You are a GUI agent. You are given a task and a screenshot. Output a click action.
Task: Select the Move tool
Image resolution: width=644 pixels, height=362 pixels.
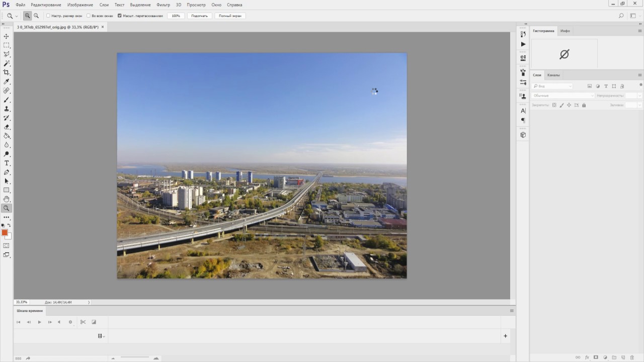point(7,36)
